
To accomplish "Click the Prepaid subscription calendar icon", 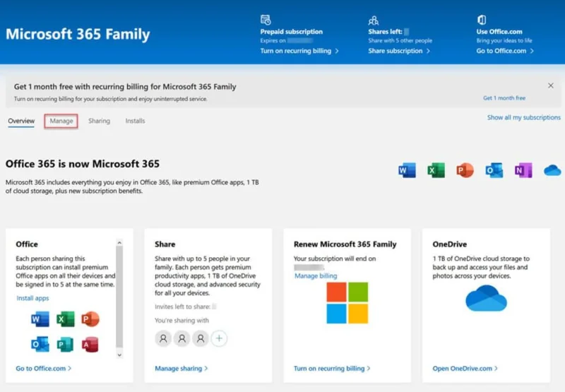I will 266,20.
